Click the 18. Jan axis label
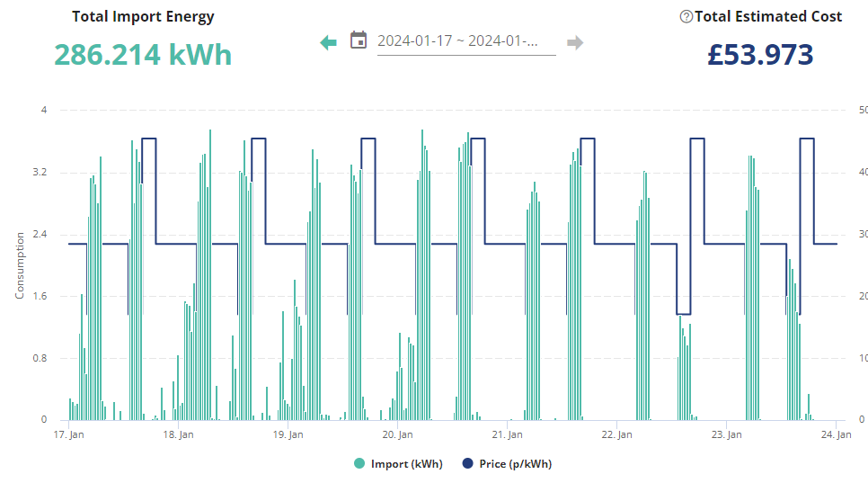 (x=178, y=434)
